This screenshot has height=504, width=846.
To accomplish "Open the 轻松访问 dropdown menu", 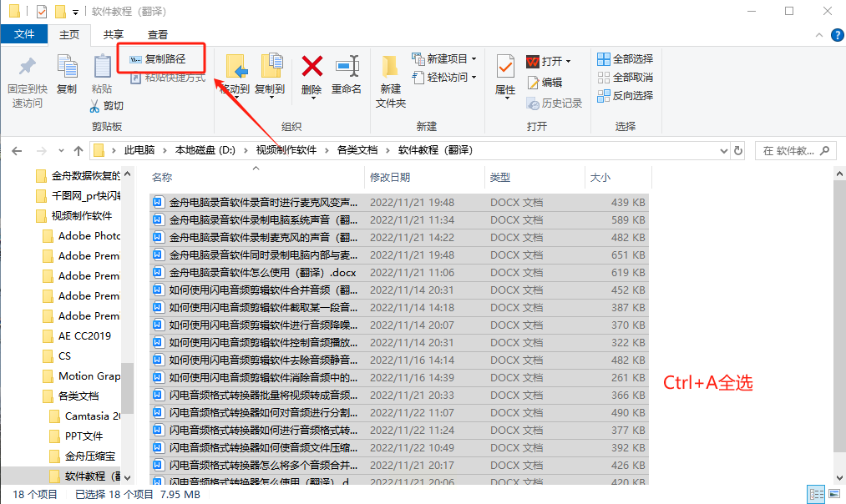I will [x=444, y=77].
